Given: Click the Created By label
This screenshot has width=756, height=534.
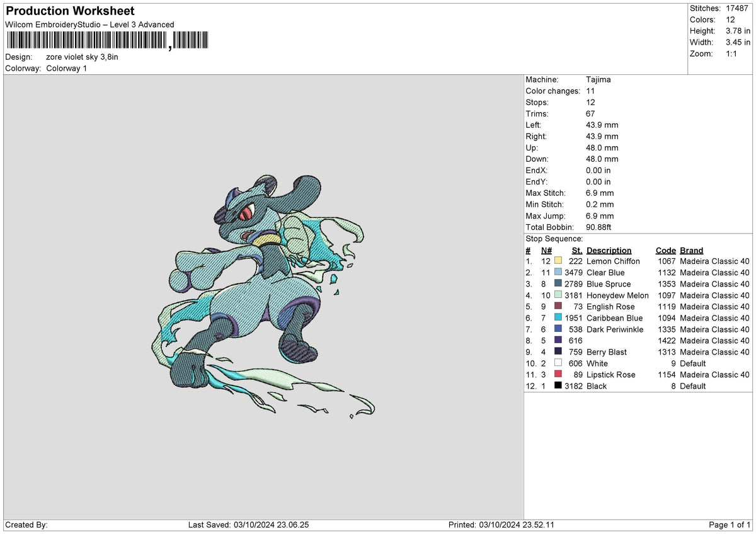Looking at the screenshot, I should [26, 525].
